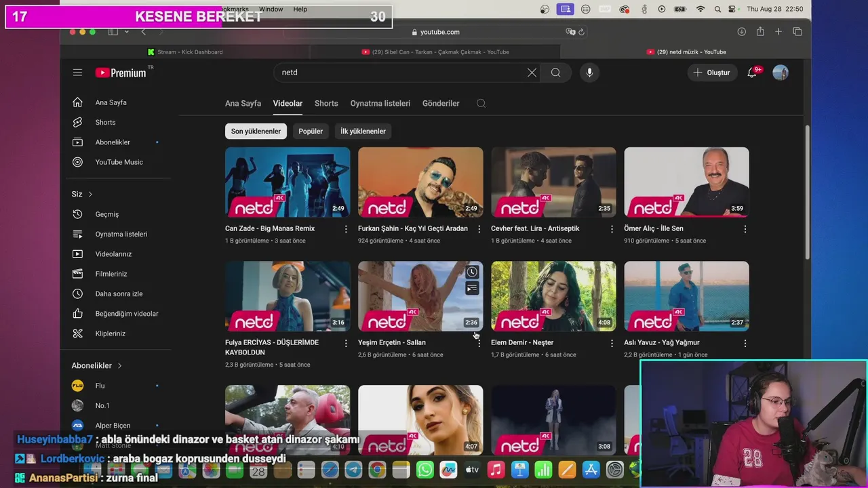Viewport: 868px width, 488px height.
Task: Open the account avatar menu
Action: pyautogui.click(x=781, y=73)
